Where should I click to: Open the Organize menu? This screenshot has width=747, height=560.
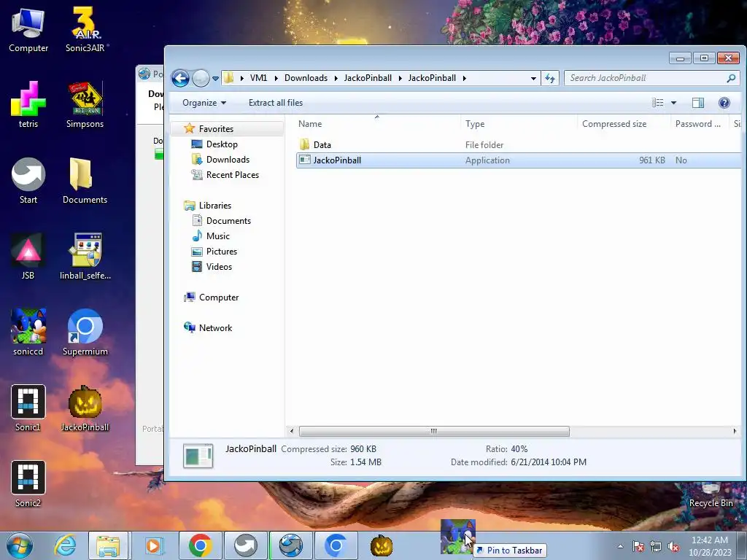tap(204, 103)
